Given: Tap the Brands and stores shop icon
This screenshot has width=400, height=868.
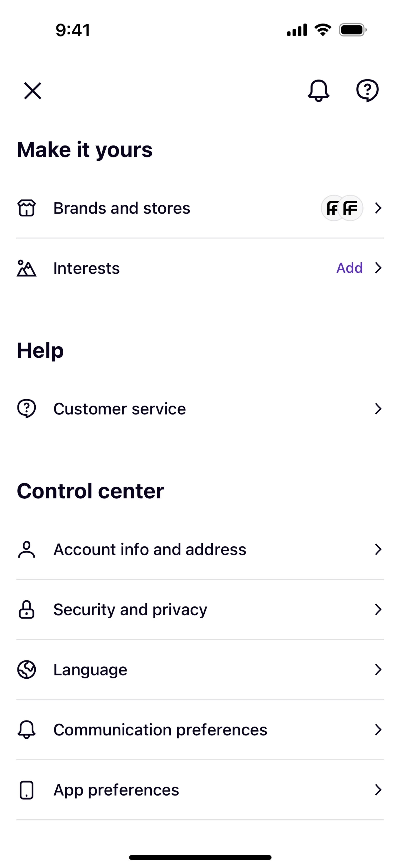Looking at the screenshot, I should click(x=27, y=208).
